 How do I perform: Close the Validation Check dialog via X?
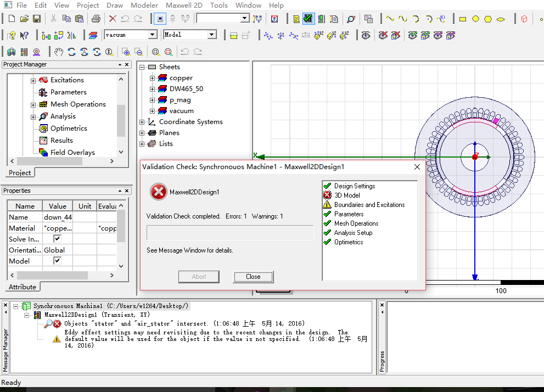pos(417,167)
